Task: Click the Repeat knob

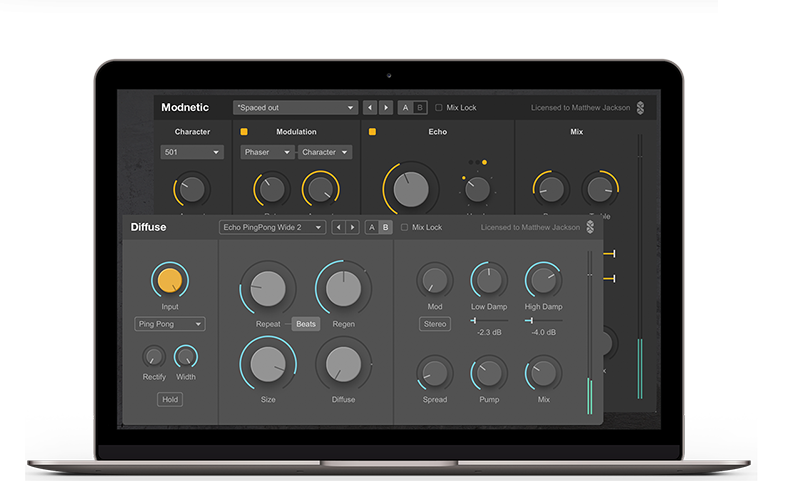Action: (x=268, y=288)
